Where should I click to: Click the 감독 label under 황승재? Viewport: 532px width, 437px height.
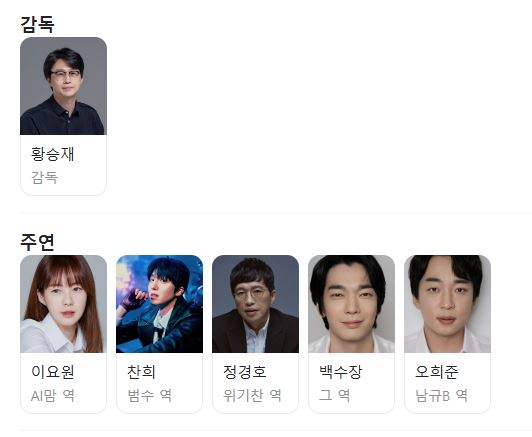(x=44, y=177)
